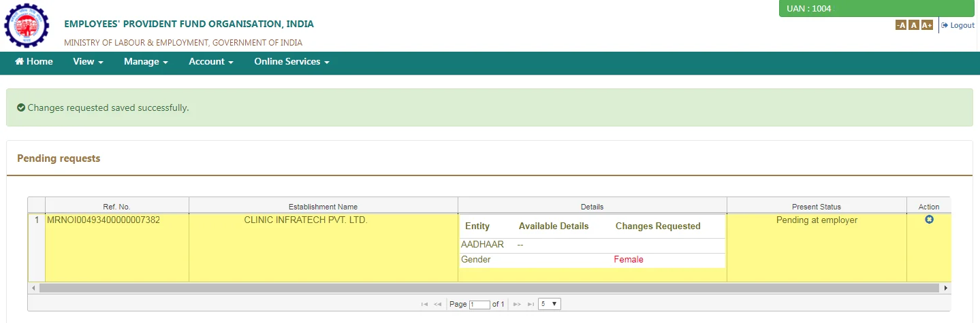Open the rows-per-page dropdown showing 5
Image resolution: width=980 pixels, height=323 pixels.
point(550,304)
